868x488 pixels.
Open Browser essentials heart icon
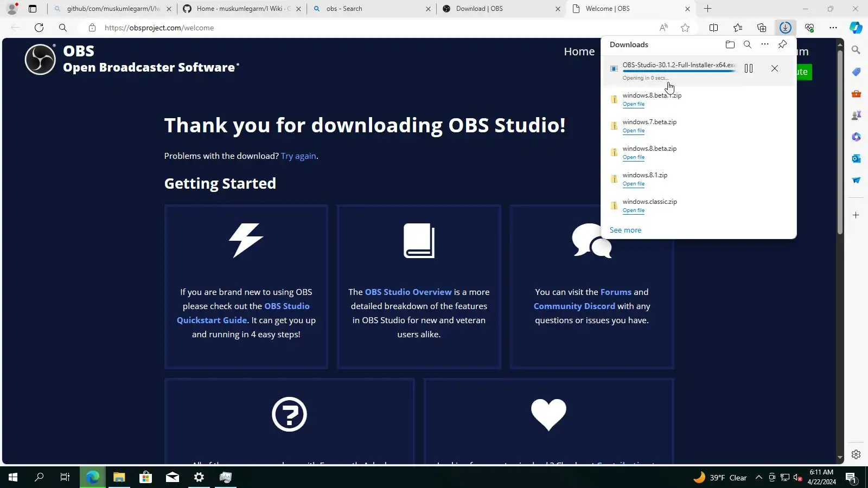[809, 28]
